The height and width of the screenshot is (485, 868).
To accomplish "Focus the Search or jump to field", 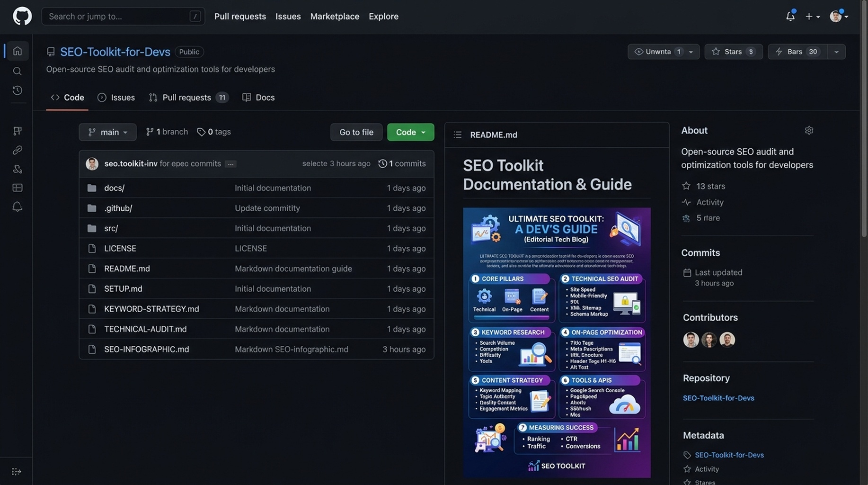I will click(123, 16).
